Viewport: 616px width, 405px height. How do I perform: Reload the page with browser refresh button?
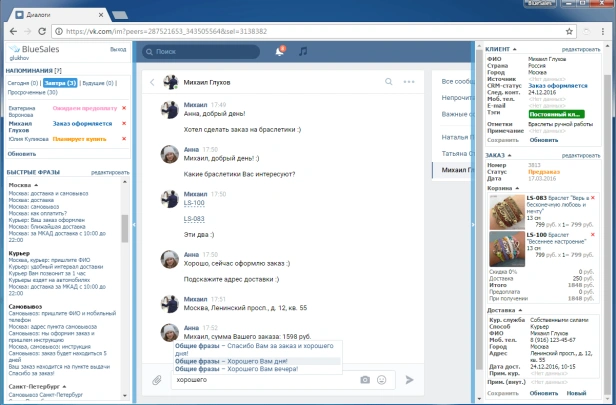(x=40, y=30)
